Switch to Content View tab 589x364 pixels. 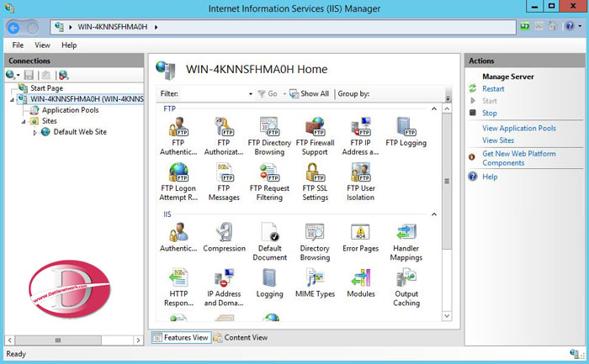[241, 337]
